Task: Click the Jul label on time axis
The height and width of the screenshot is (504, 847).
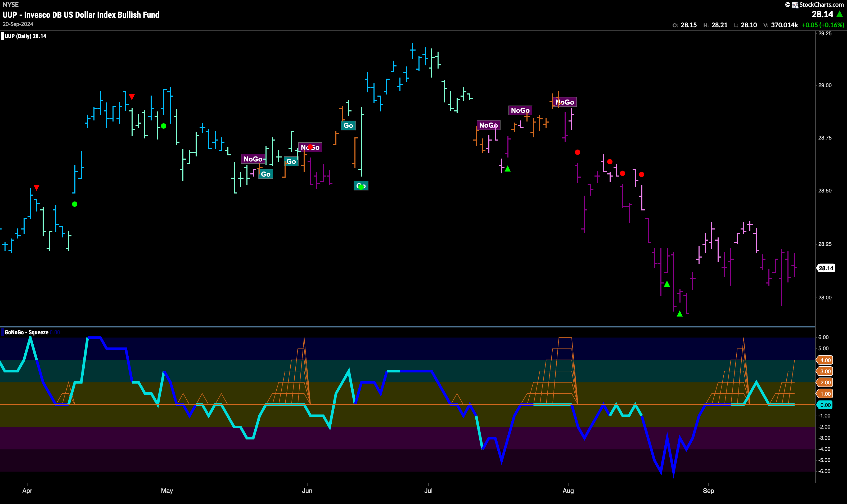Action: (428, 490)
